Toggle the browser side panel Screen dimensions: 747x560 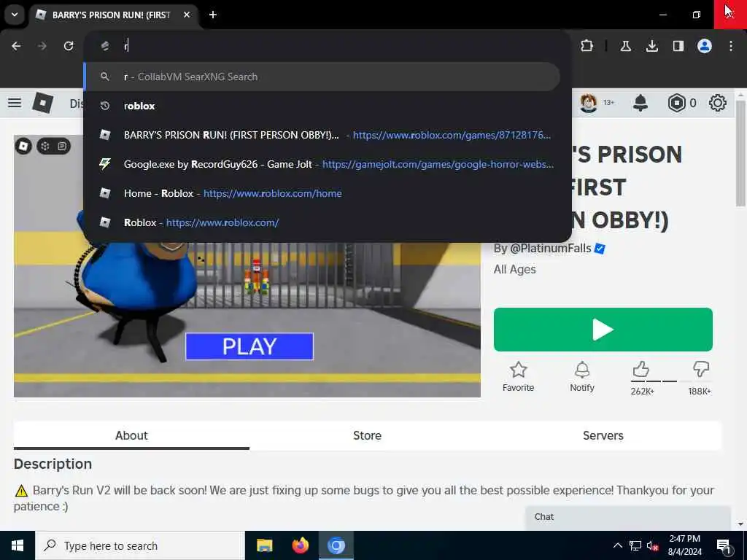[678, 46]
